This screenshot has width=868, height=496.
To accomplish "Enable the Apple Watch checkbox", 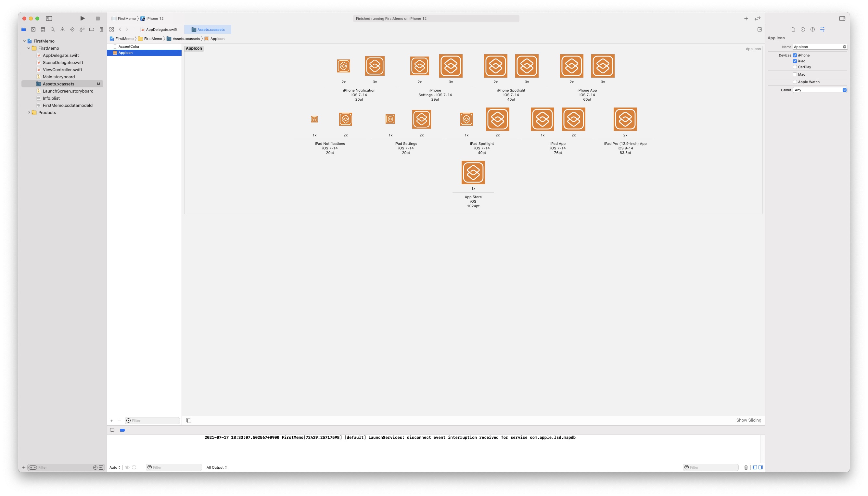I will pos(795,82).
